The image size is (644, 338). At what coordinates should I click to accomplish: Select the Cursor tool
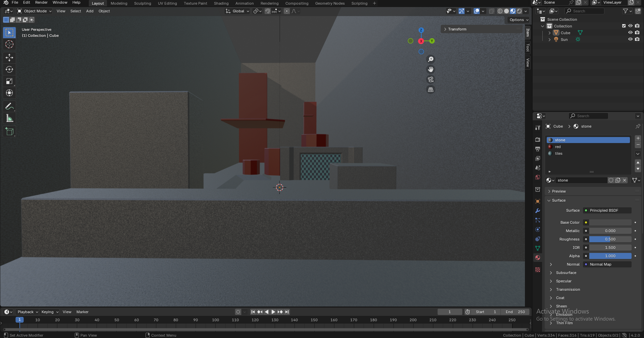click(x=9, y=44)
